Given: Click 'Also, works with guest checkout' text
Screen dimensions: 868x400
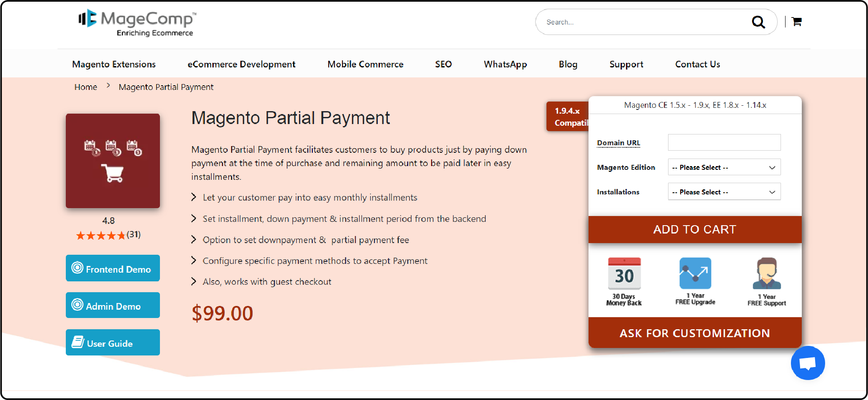Looking at the screenshot, I should pos(267,282).
